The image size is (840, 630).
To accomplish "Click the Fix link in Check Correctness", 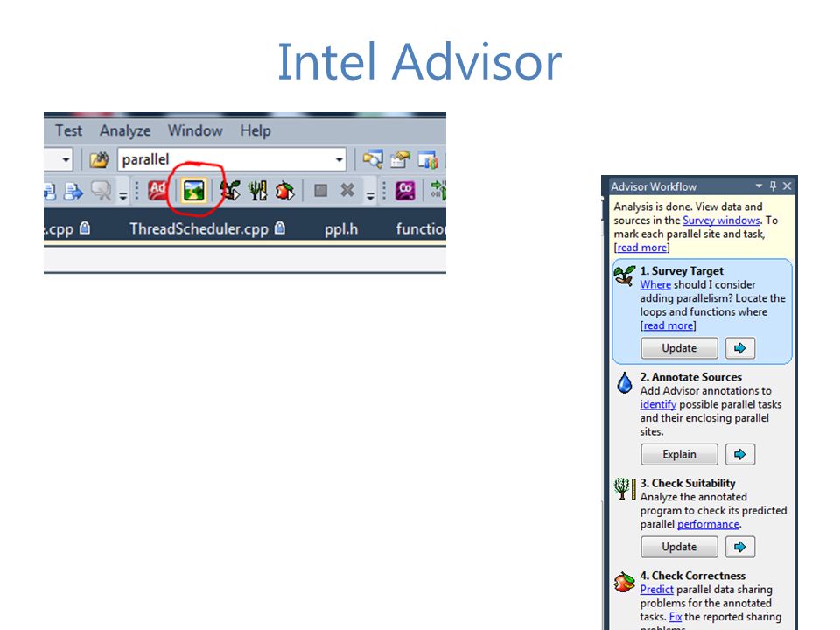I will click(675, 617).
